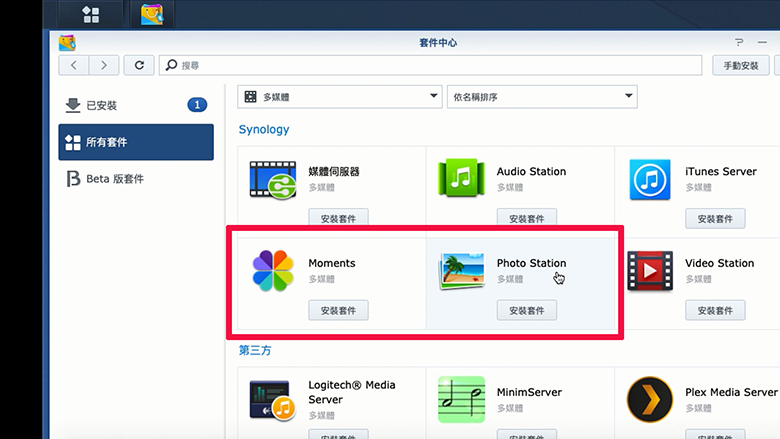Click the Photo Station beach icon
This screenshot has width=780, height=439.
(x=462, y=271)
